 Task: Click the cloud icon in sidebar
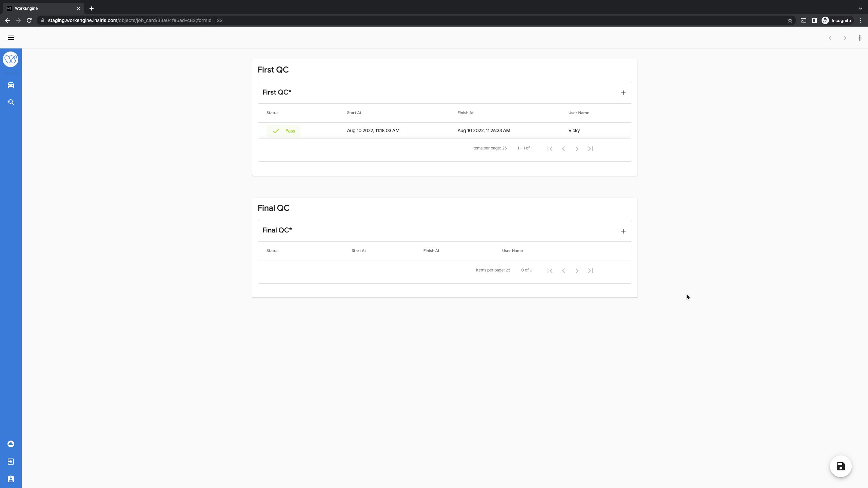click(x=11, y=444)
